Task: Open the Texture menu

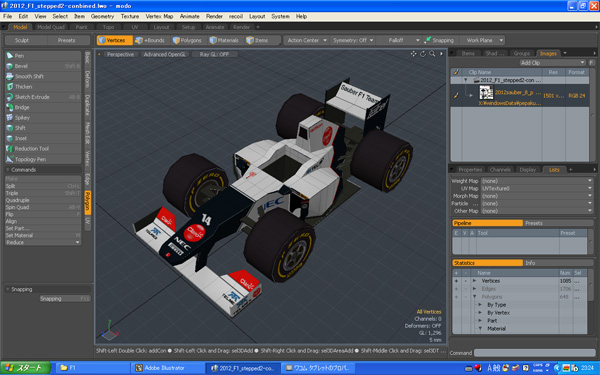Action: (x=130, y=16)
